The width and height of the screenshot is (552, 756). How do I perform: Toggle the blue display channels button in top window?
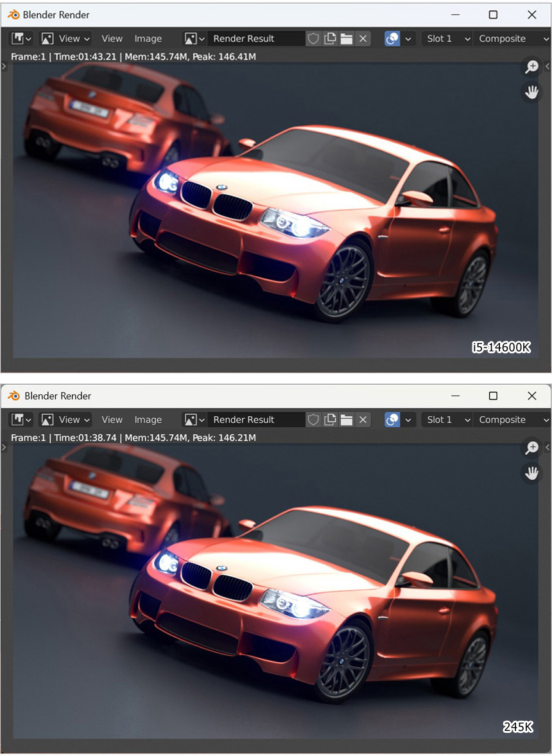pos(392,39)
